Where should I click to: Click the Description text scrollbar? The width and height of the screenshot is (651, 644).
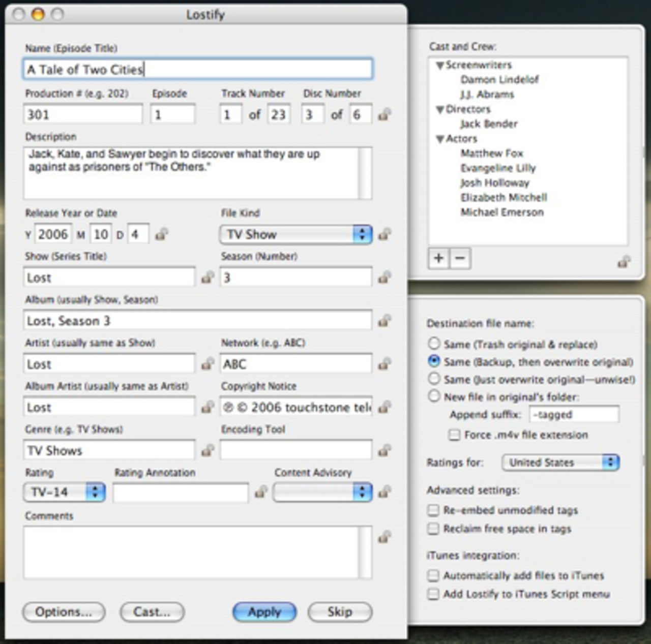(365, 173)
